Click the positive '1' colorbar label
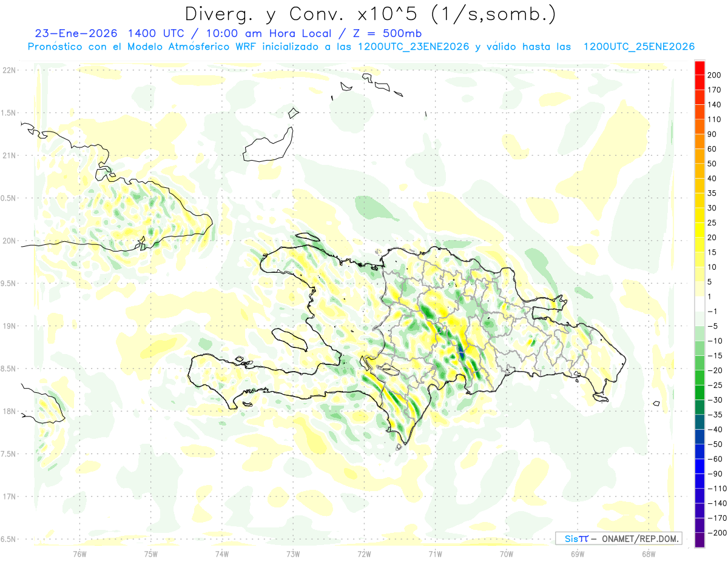The width and height of the screenshot is (728, 562). 711,296
